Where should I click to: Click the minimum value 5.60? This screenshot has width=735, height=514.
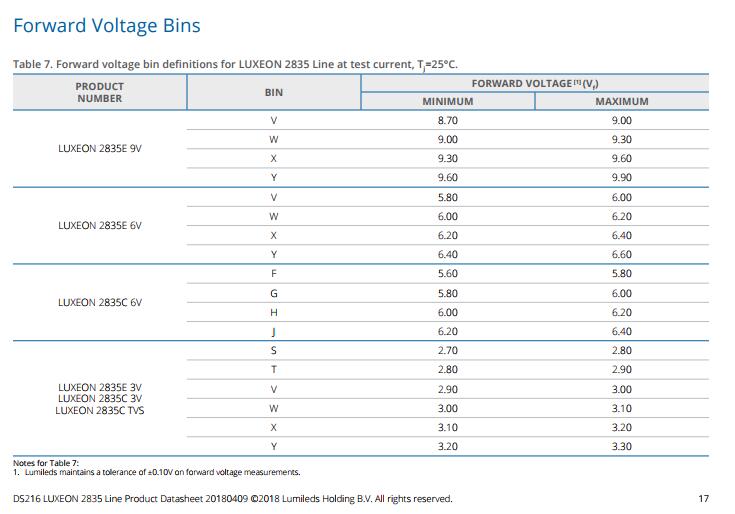click(448, 274)
